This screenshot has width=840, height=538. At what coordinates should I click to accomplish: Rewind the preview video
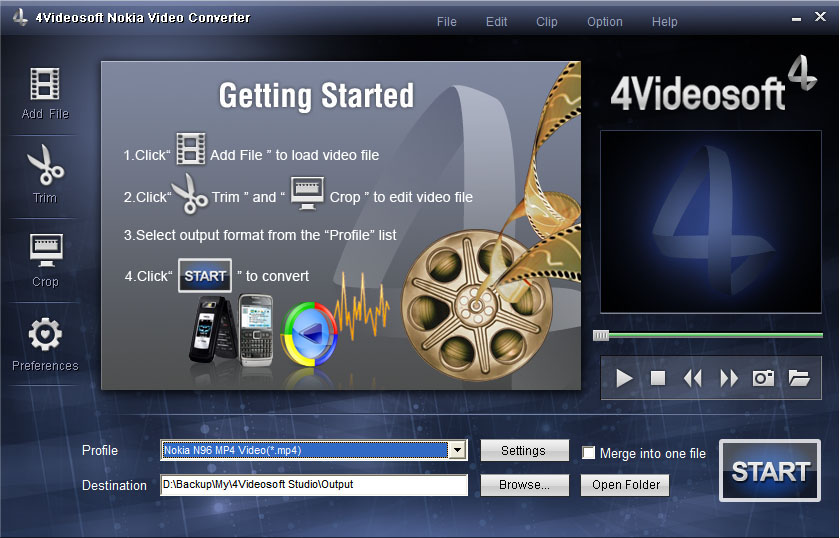[x=693, y=378]
